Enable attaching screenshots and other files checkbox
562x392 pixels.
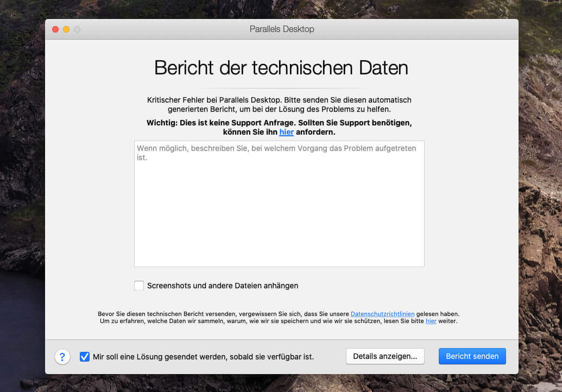pos(139,286)
